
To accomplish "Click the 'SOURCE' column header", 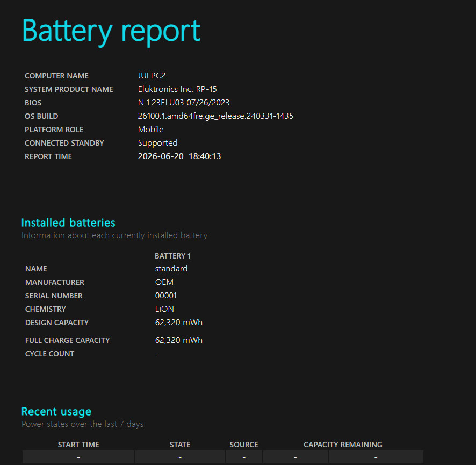I will (243, 445).
